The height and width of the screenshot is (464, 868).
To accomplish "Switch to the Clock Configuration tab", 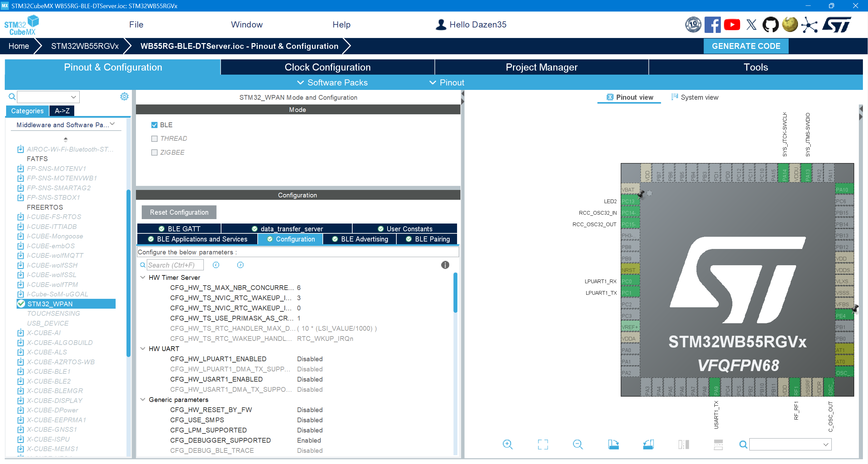I will point(328,67).
